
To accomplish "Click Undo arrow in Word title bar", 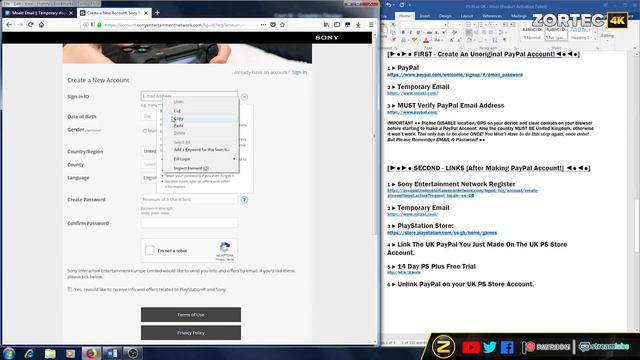I will click(x=389, y=5).
